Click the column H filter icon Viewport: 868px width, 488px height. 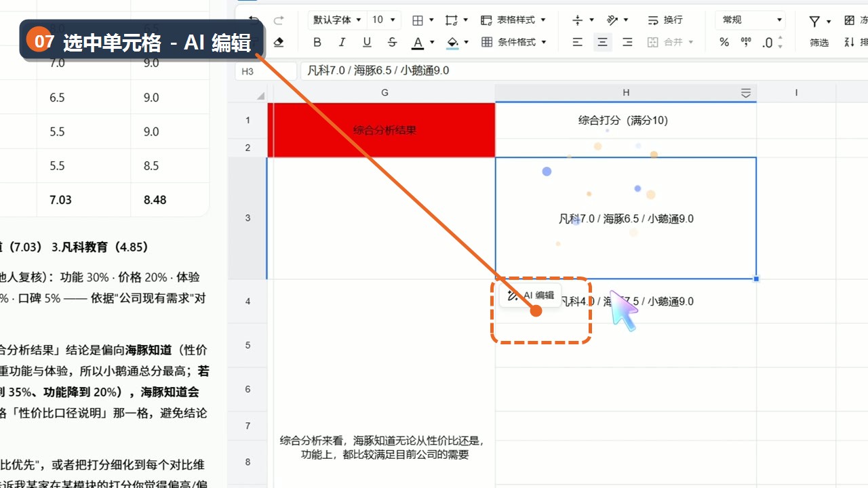pos(746,93)
